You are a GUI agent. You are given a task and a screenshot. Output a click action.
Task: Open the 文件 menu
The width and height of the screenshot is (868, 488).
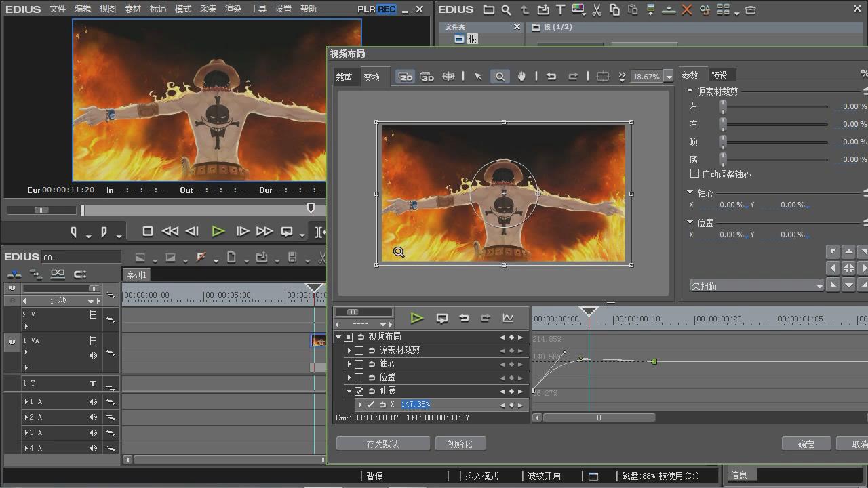point(58,9)
